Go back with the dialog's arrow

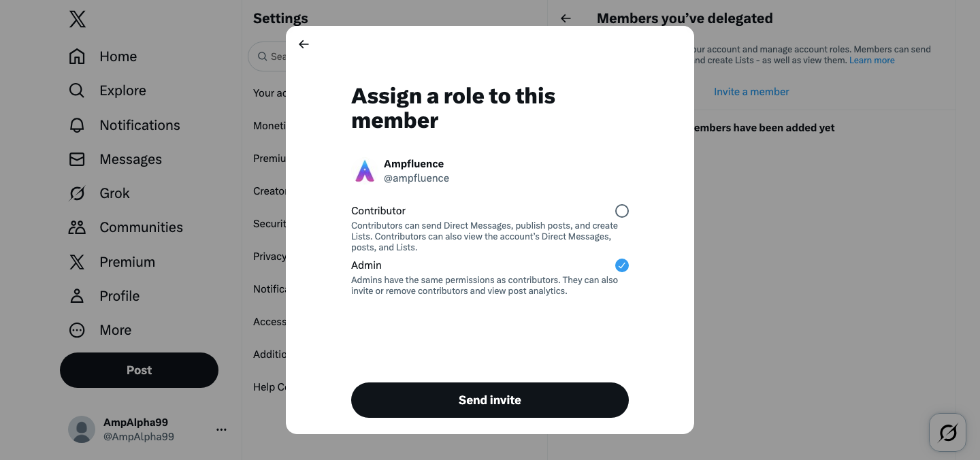pos(304,44)
